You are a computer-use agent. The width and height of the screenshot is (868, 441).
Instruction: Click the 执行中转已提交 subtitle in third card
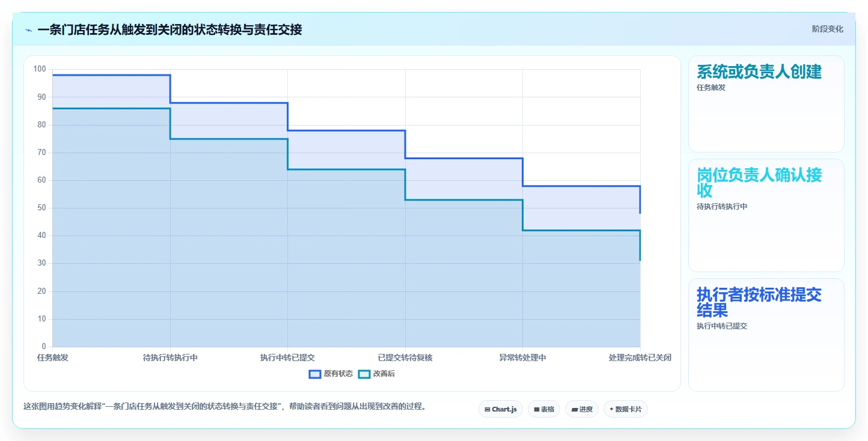722,326
